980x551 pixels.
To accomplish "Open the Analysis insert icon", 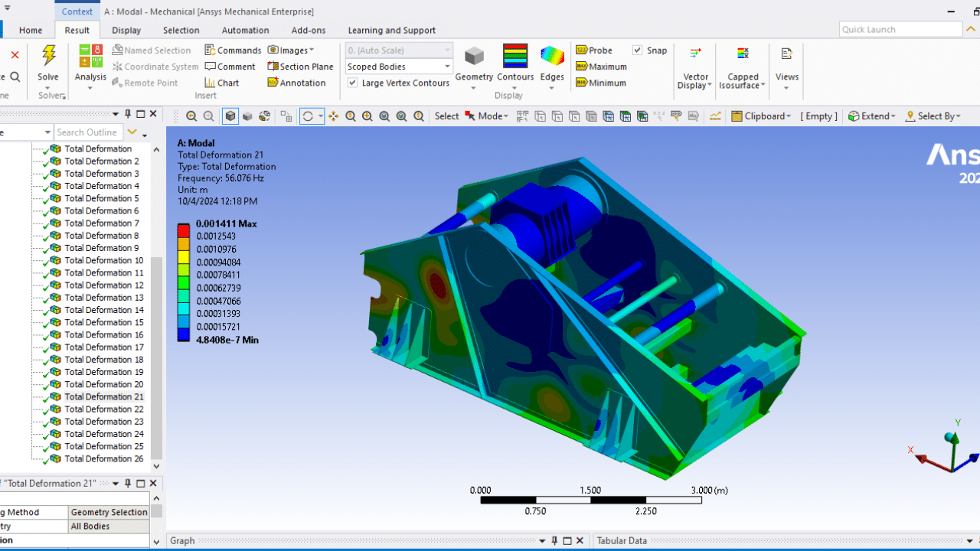I will [x=90, y=57].
